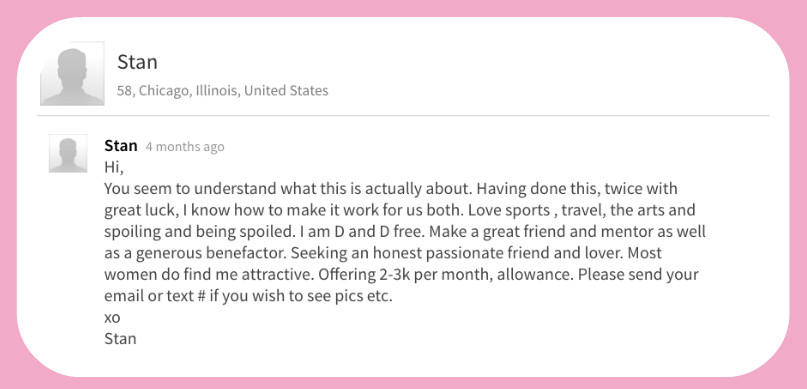Click the phrase 'email or text #'
The height and width of the screenshot is (389, 807).
coord(155,297)
